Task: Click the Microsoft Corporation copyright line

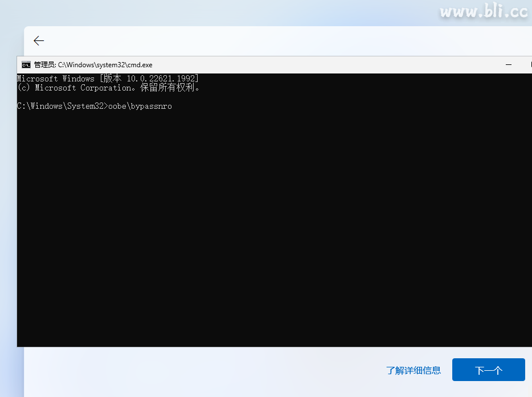Action: tap(107, 87)
